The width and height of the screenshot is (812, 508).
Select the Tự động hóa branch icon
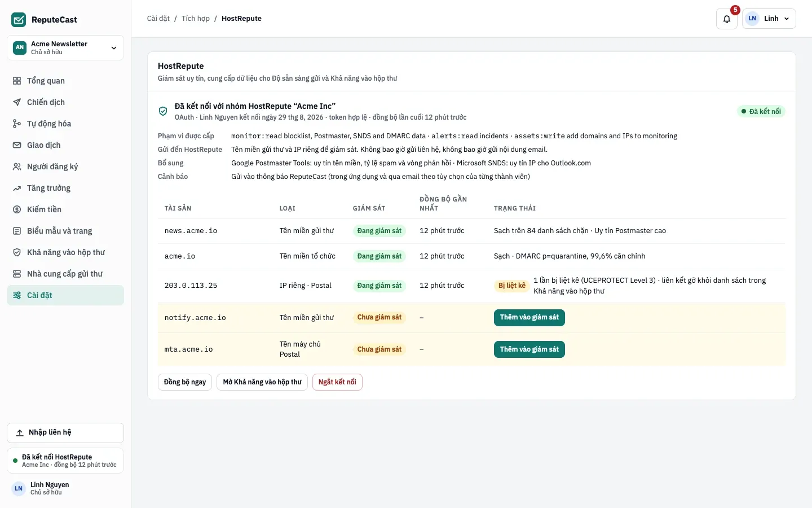17,124
